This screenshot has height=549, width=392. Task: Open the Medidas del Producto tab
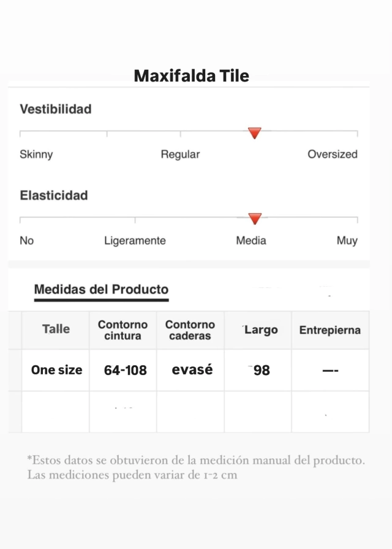[x=101, y=290]
